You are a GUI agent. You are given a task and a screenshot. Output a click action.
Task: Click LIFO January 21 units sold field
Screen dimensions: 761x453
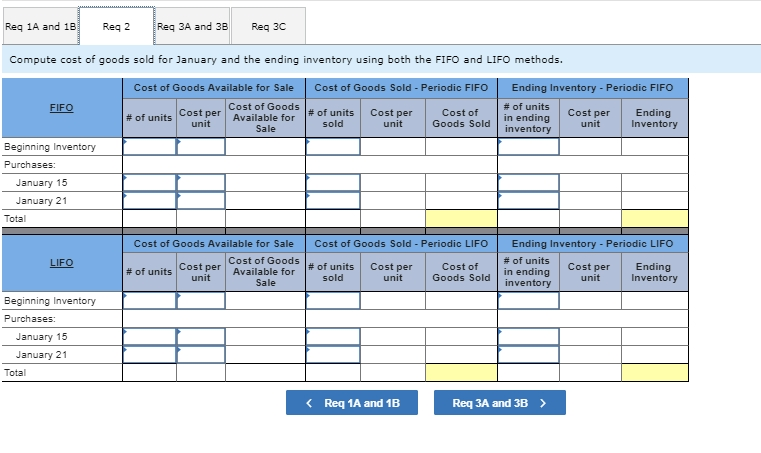point(333,354)
